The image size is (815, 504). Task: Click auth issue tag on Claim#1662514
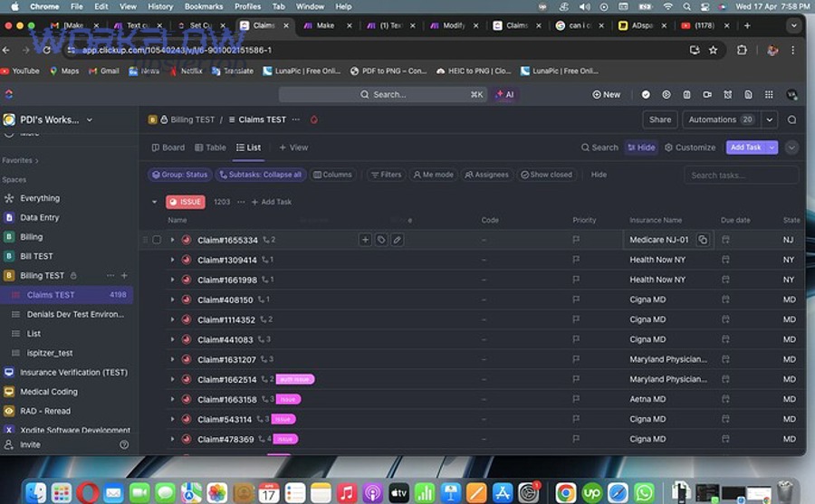click(x=294, y=379)
